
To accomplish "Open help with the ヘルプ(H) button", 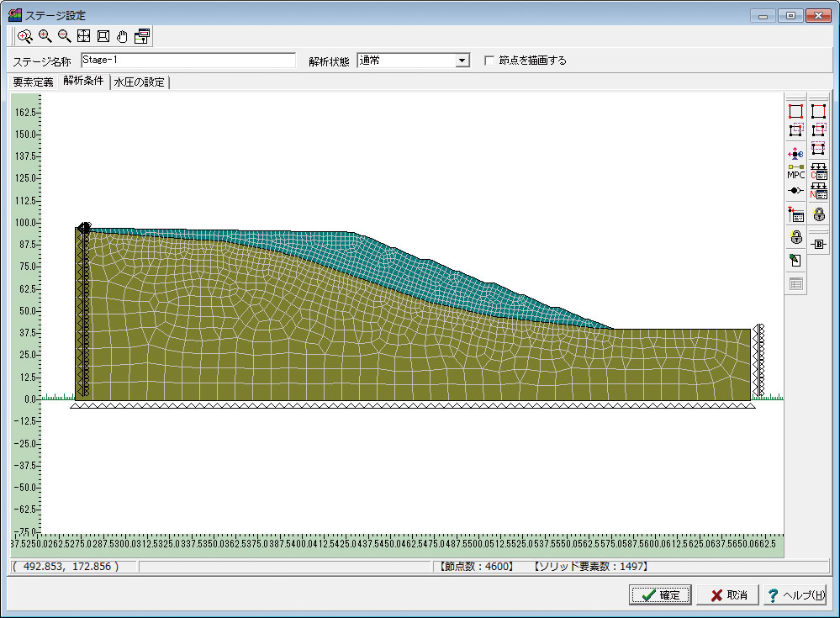I will pos(795,595).
